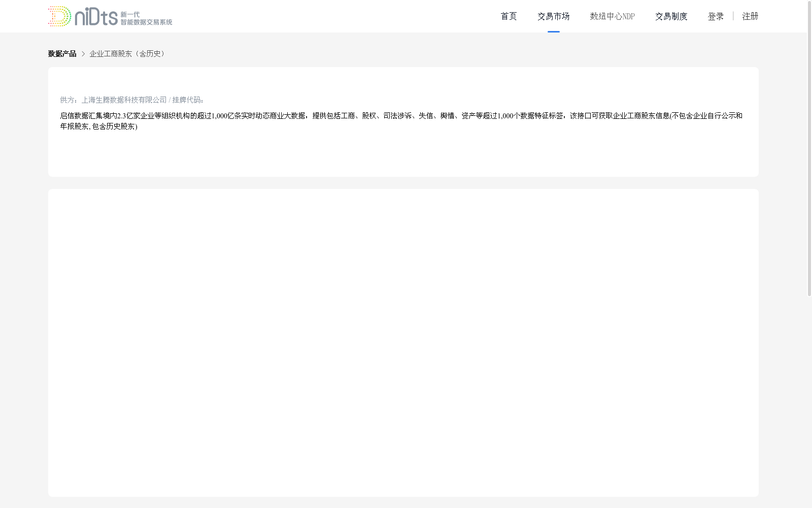Open the 首页 home menu item
The height and width of the screenshot is (508, 812).
(509, 16)
